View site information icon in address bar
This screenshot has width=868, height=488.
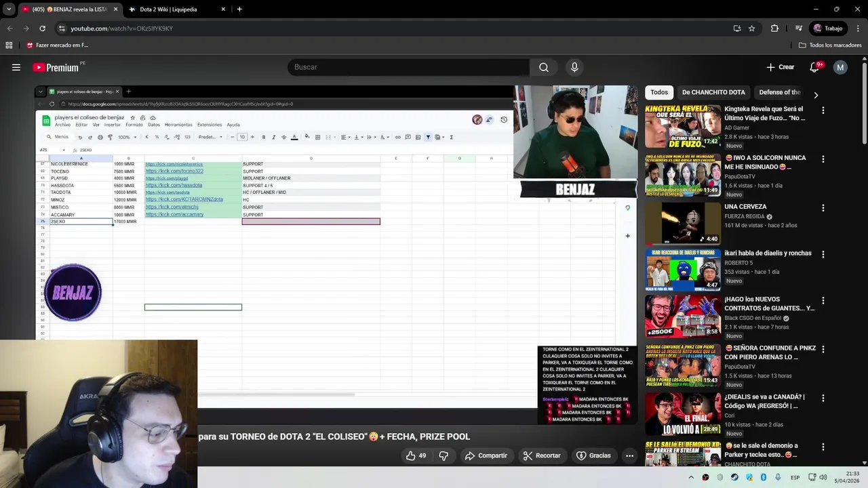click(62, 28)
